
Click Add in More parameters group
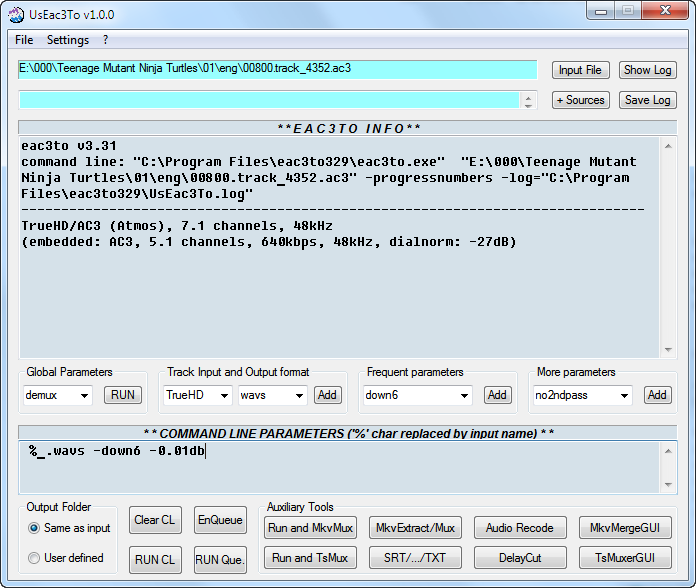pyautogui.click(x=657, y=395)
